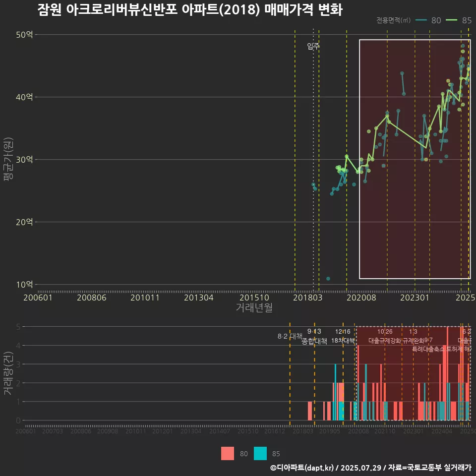Screen dimensions: 476x476
Task: Click the 20억 price axis label
Action: coord(24,222)
